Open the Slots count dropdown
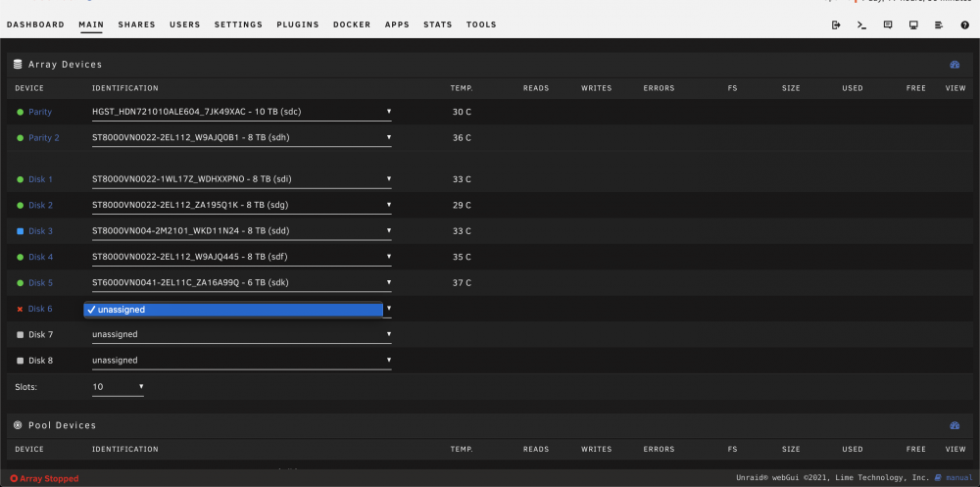 point(118,387)
